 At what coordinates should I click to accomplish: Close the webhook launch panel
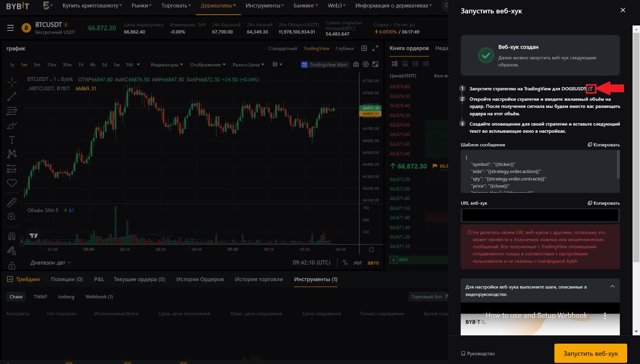[623, 10]
